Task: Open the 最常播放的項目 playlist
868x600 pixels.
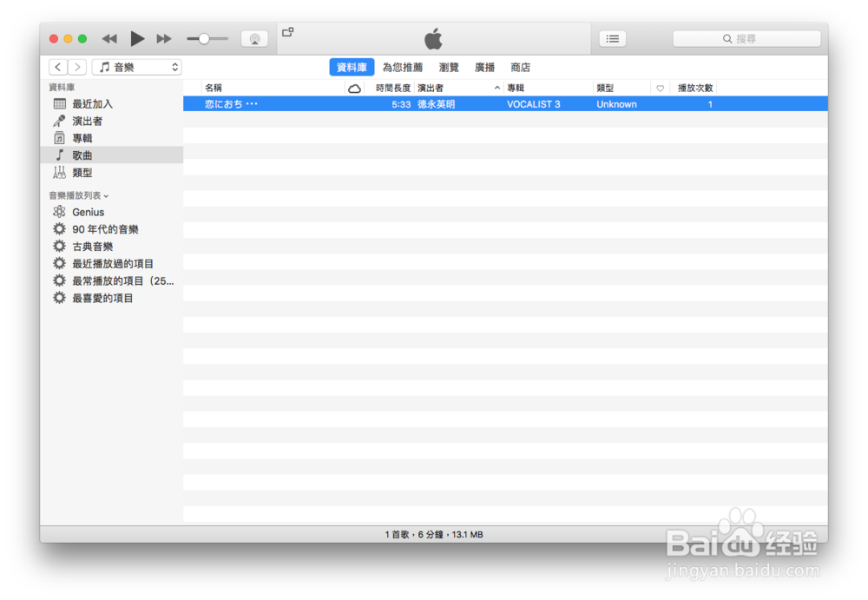Action: pos(112,280)
